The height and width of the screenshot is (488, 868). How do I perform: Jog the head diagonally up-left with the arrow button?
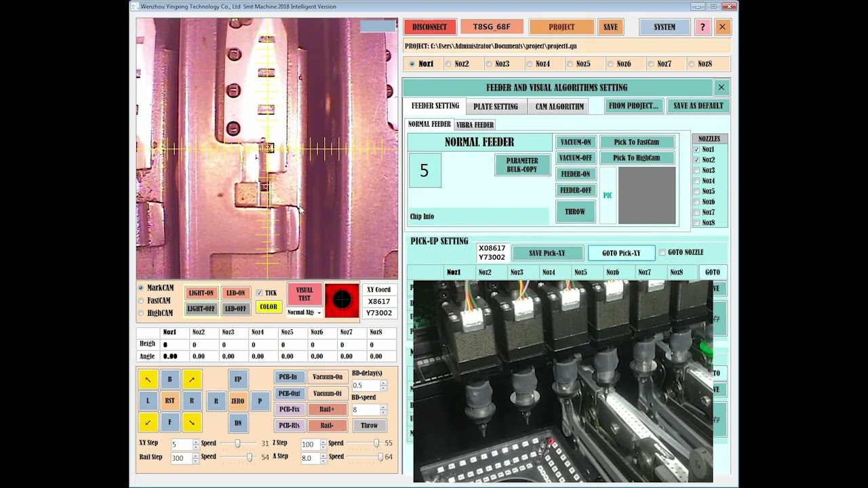(x=149, y=379)
